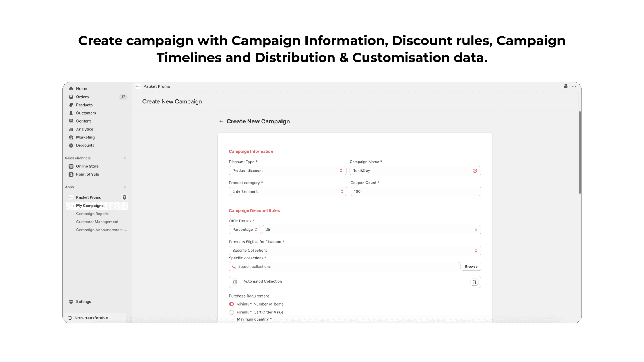Select Minimum Number of Items radio option
The width and height of the screenshot is (644, 362).
click(x=231, y=304)
